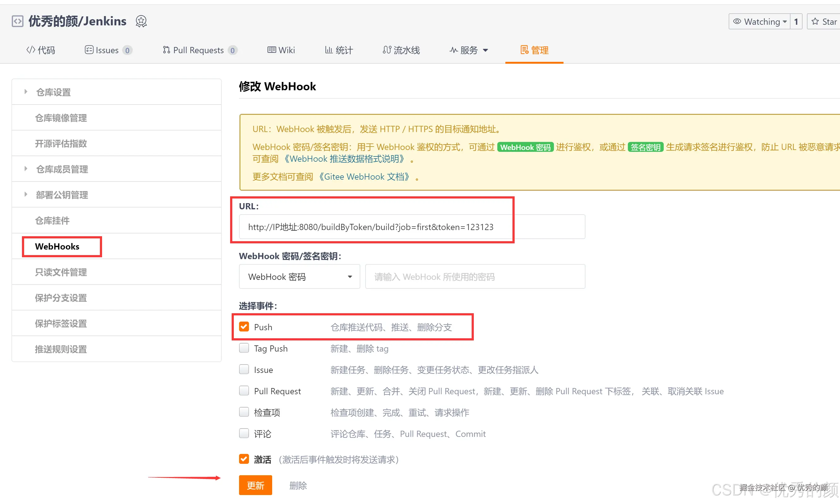
Task: Uncheck the Push event checkbox
Action: pyautogui.click(x=244, y=327)
